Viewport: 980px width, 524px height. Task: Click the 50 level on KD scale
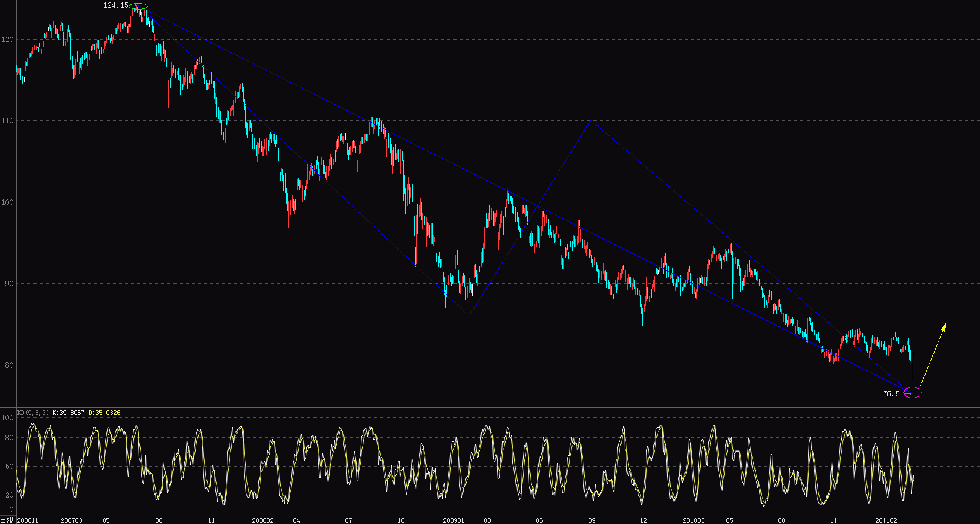9,467
